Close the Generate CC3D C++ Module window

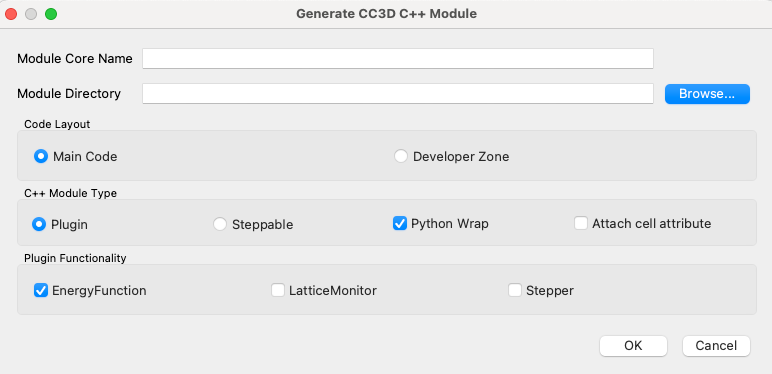[x=11, y=14]
